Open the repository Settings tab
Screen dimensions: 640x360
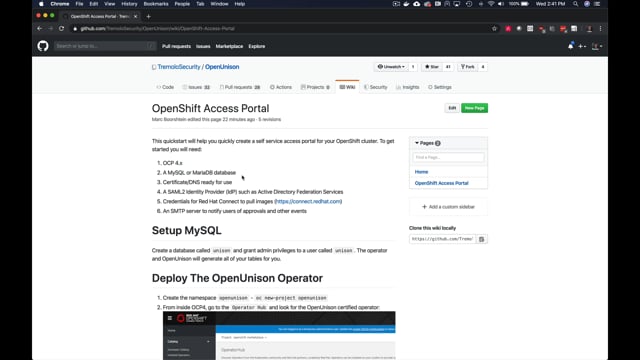[x=440, y=87]
